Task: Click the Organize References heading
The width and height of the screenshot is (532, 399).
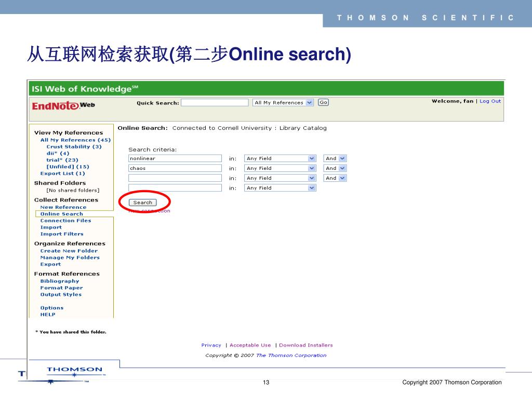Action: pos(70,244)
